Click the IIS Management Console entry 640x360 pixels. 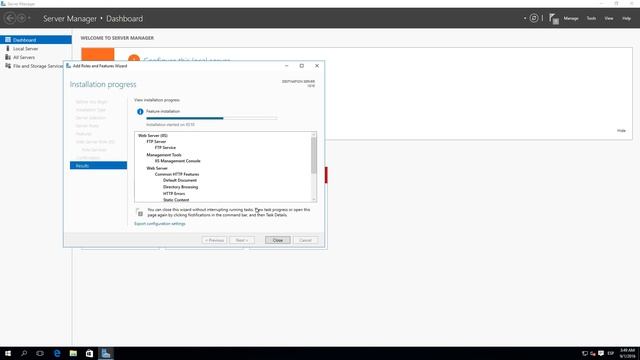pos(178,161)
